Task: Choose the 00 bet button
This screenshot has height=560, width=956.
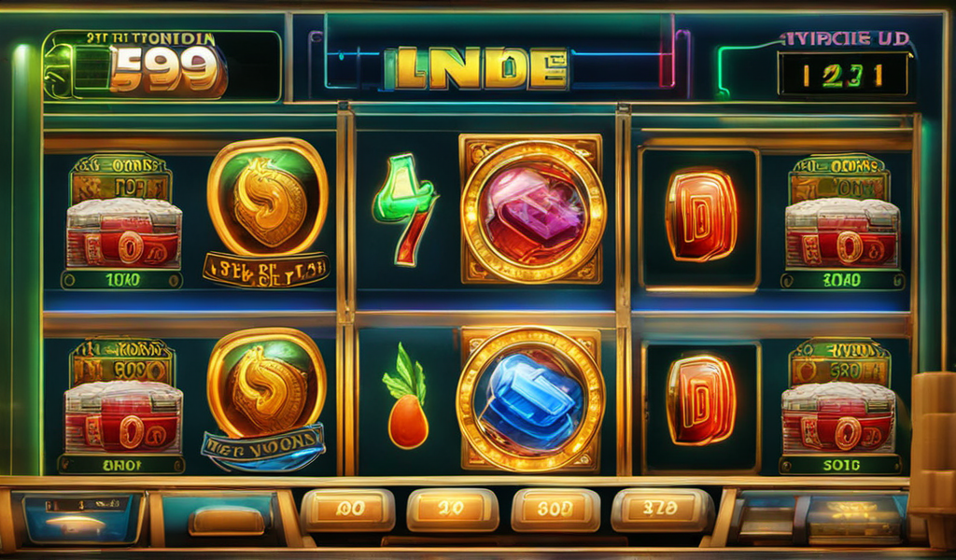Action: 347,510
